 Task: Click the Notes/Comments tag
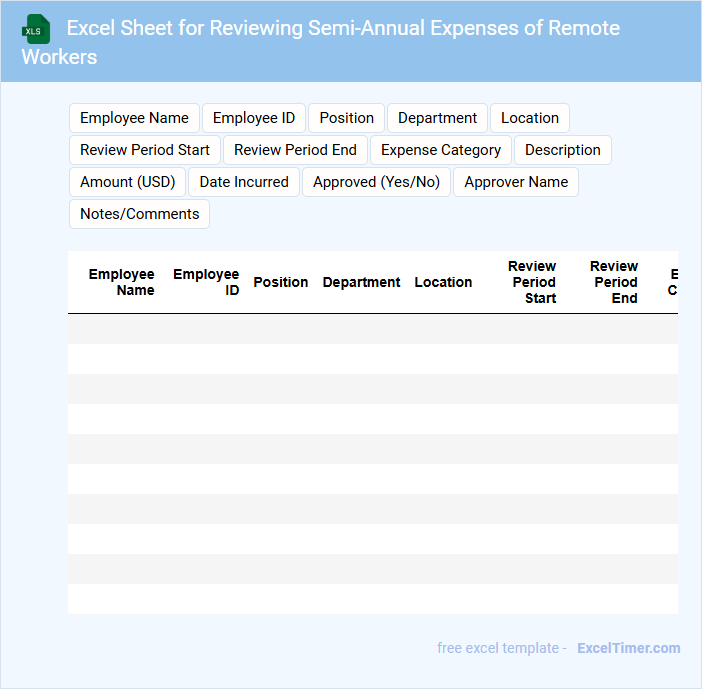click(x=139, y=214)
